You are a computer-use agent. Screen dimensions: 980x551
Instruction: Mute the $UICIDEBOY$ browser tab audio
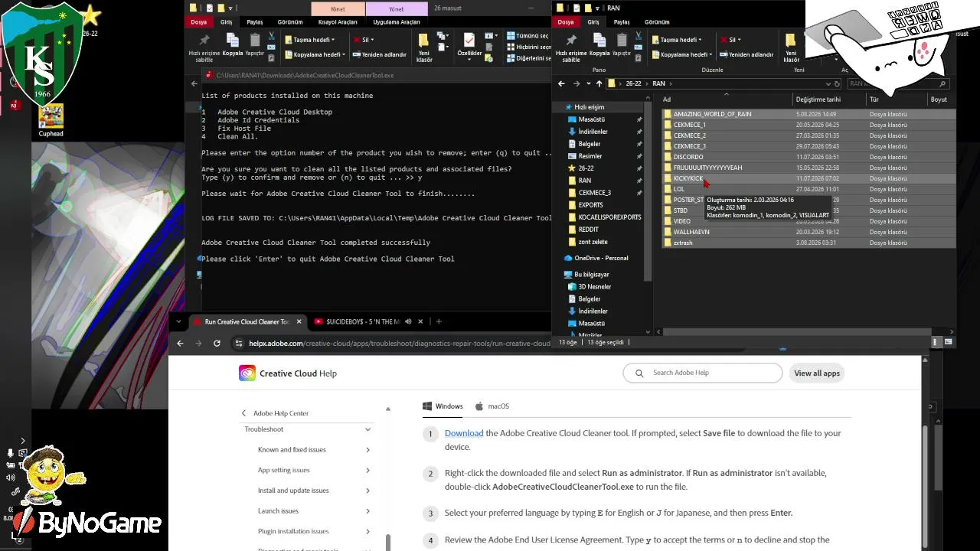(x=408, y=321)
